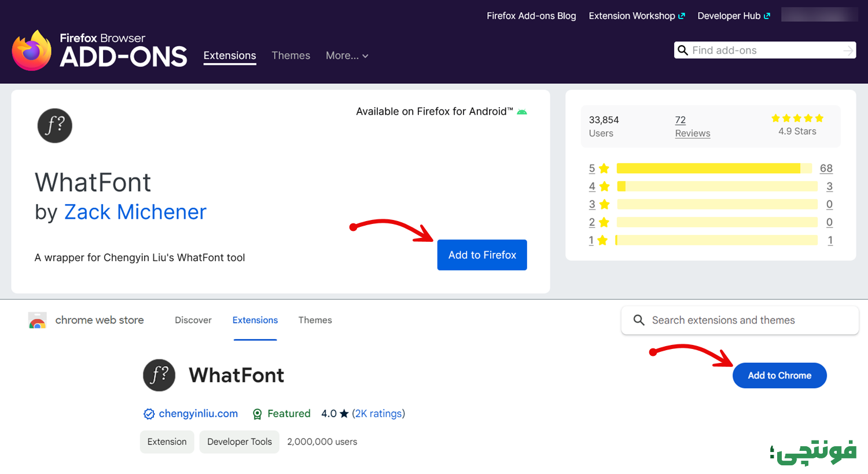This screenshot has width=868, height=474.
Task: Open the Firefox Add-ons Blog link
Action: click(x=531, y=16)
